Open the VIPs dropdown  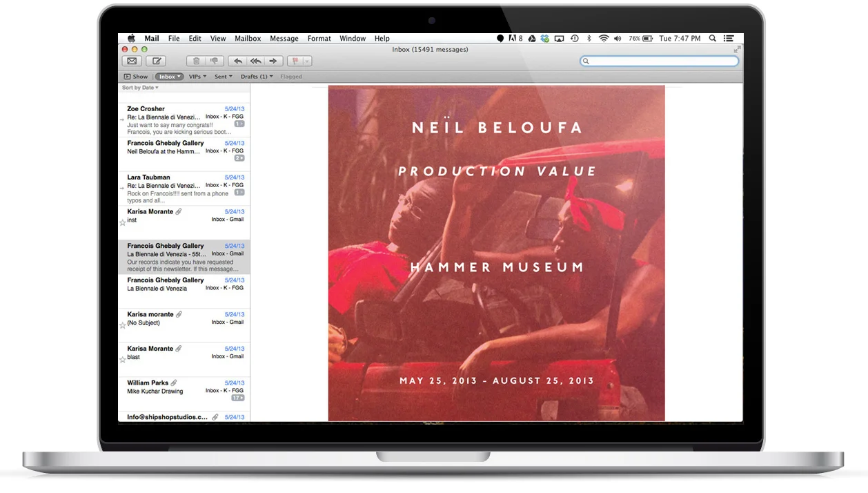point(198,77)
